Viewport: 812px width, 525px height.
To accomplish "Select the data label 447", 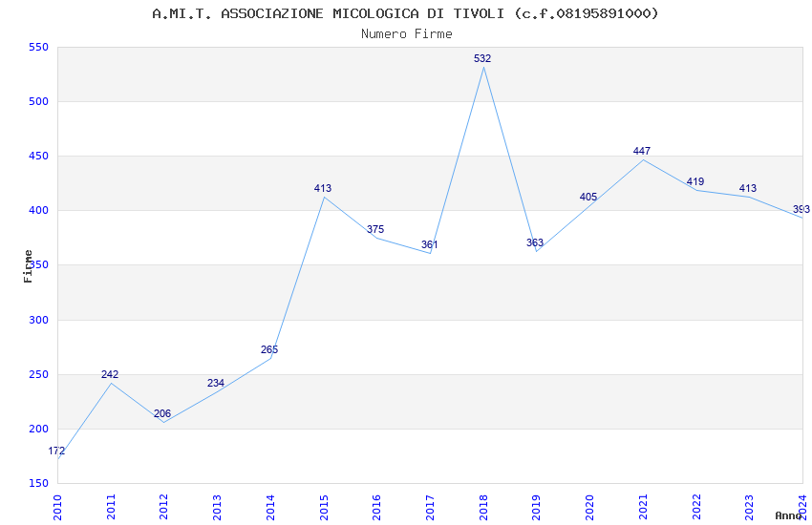I will (x=642, y=151).
